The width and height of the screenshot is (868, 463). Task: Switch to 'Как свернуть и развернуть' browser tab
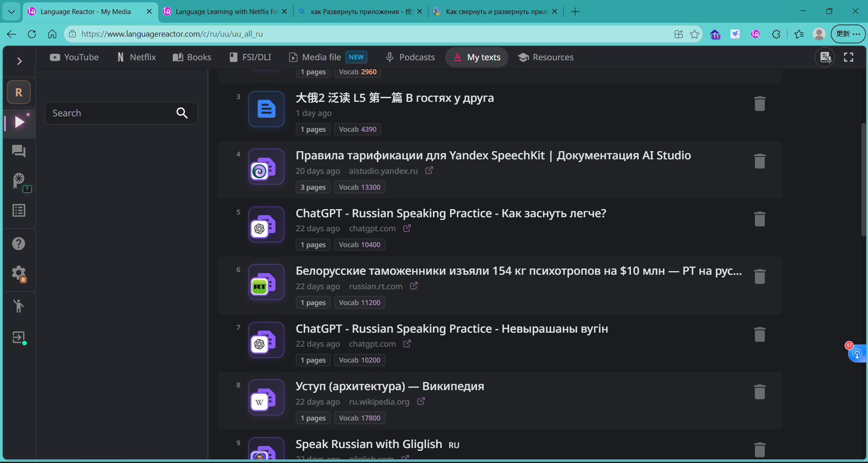[495, 12]
